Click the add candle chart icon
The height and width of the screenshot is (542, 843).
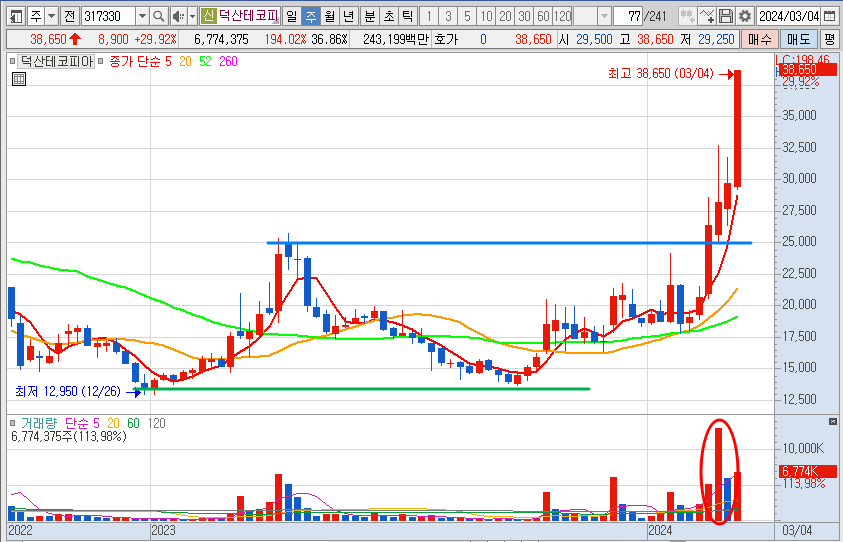[687, 17]
